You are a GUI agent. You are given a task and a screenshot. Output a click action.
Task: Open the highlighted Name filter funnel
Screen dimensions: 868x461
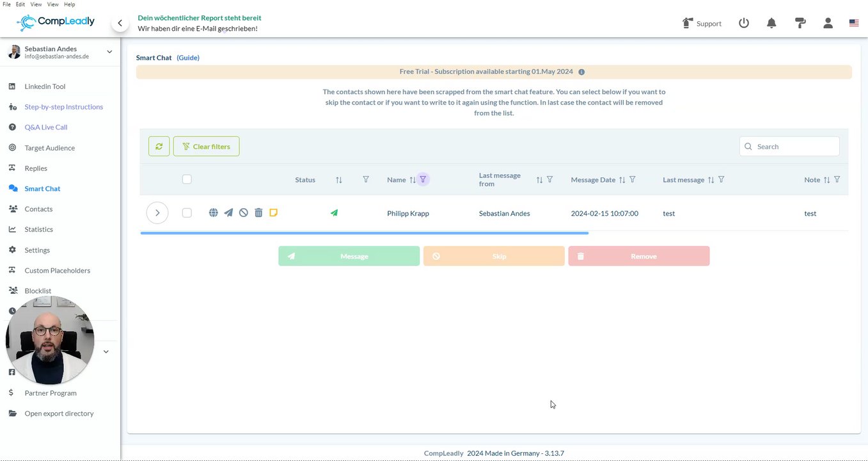click(x=423, y=179)
